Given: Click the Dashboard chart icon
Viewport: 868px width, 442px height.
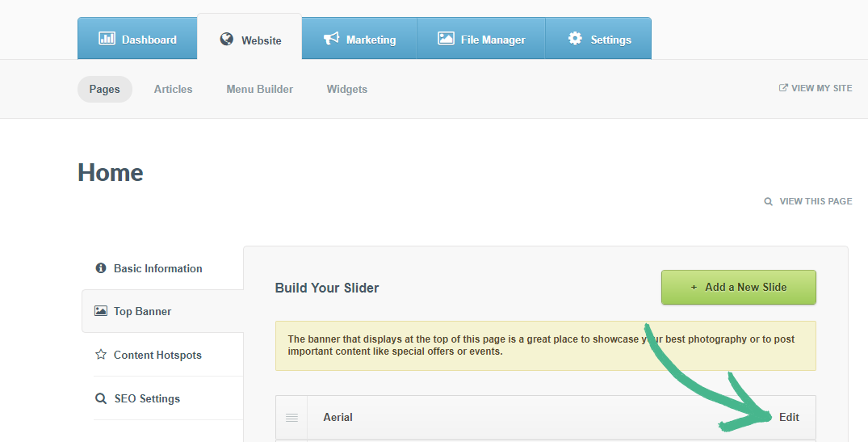Looking at the screenshot, I should point(107,39).
